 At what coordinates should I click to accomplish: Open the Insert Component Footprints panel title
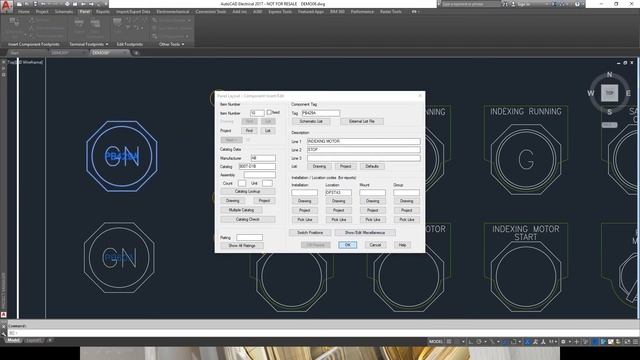pos(33,44)
